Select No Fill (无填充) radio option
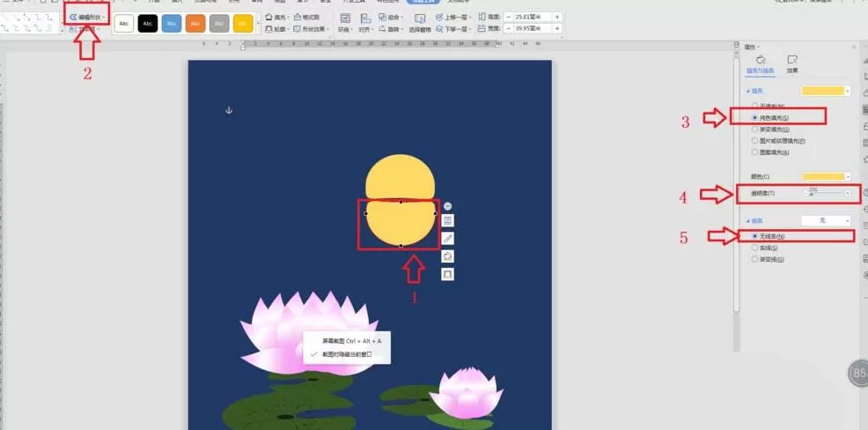 [768, 105]
